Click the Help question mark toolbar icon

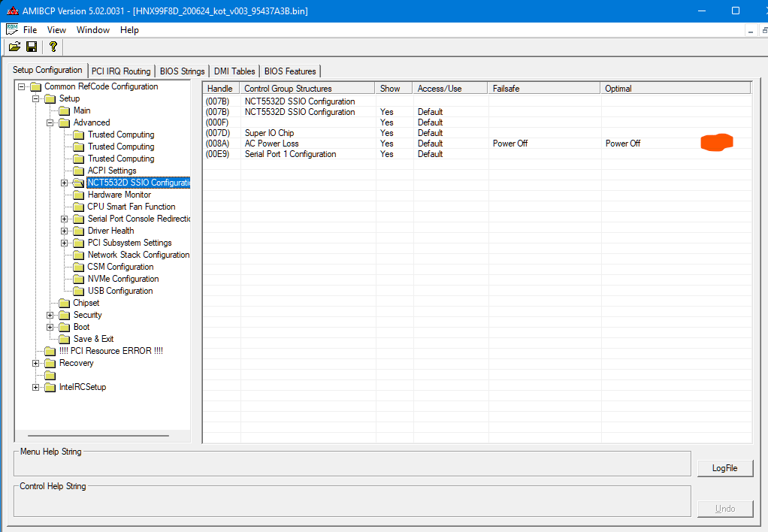[53, 47]
